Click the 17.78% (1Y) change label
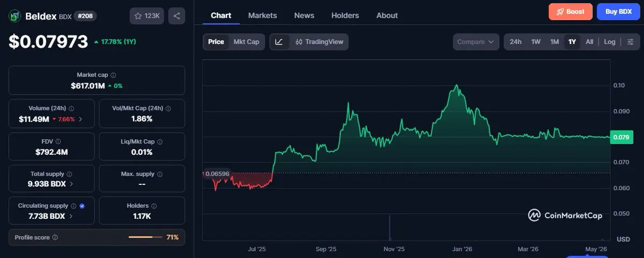 tap(115, 41)
